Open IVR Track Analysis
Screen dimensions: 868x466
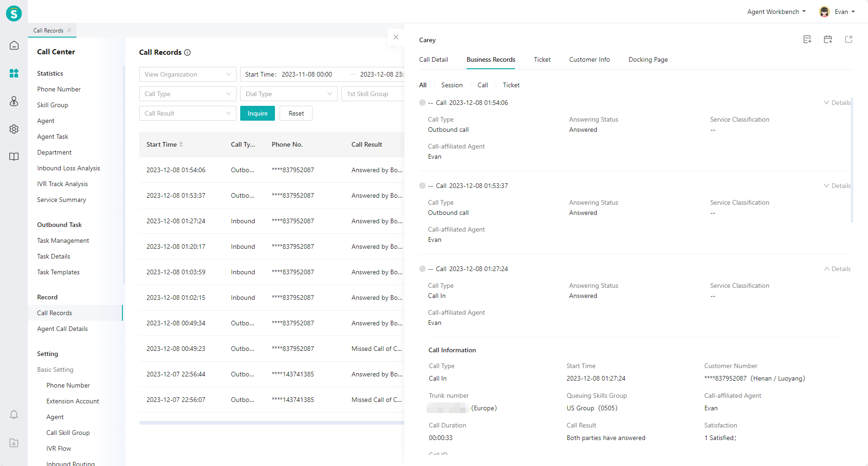click(x=62, y=184)
